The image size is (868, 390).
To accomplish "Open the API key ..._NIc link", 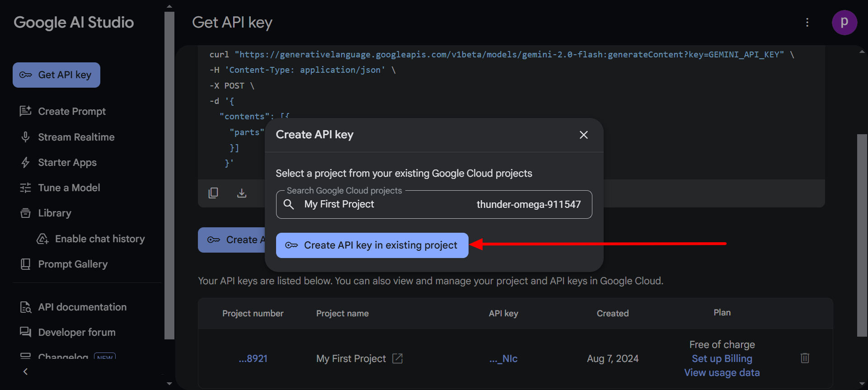I will pyautogui.click(x=503, y=359).
